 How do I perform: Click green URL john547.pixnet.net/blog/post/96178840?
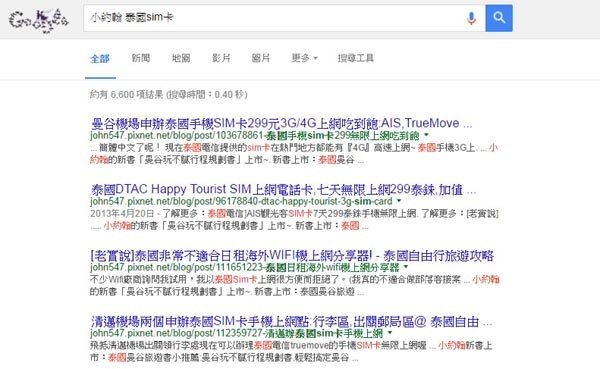(241, 201)
